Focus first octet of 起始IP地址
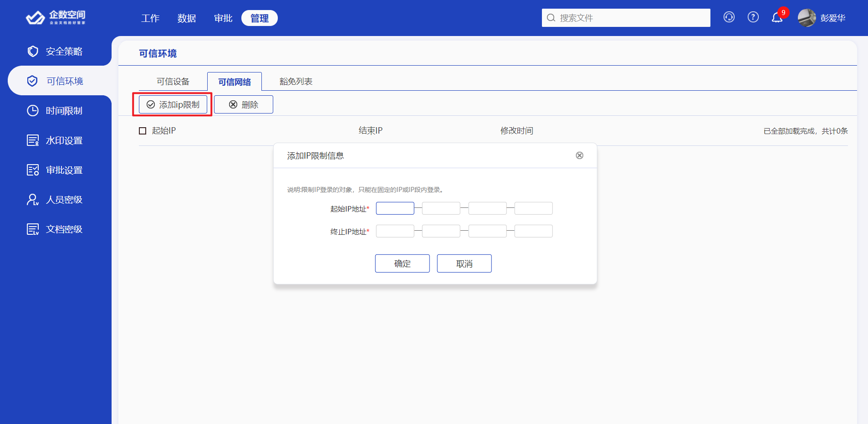 point(395,208)
